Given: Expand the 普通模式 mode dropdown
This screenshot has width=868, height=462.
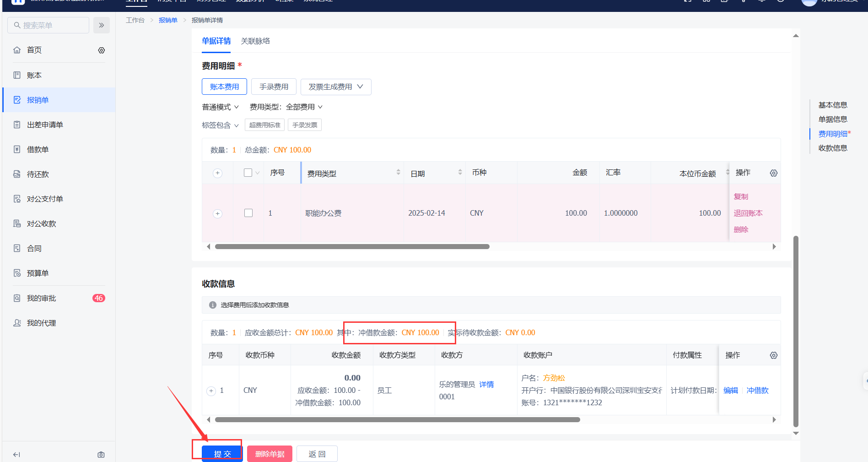Looking at the screenshot, I should pos(220,107).
